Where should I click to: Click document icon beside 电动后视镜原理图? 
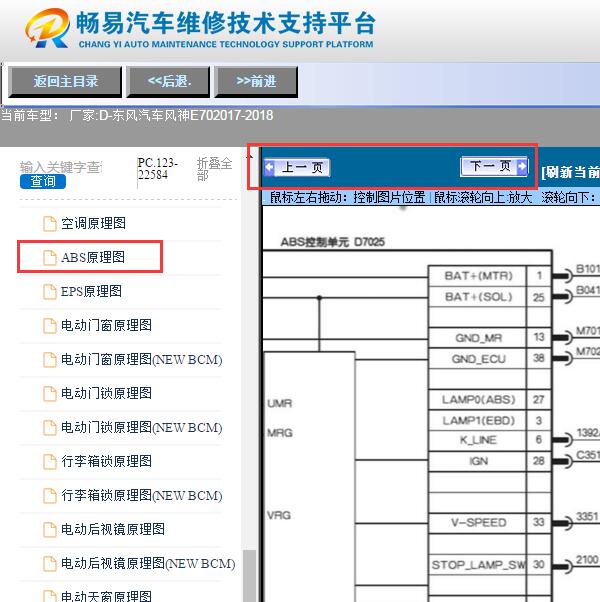50,530
